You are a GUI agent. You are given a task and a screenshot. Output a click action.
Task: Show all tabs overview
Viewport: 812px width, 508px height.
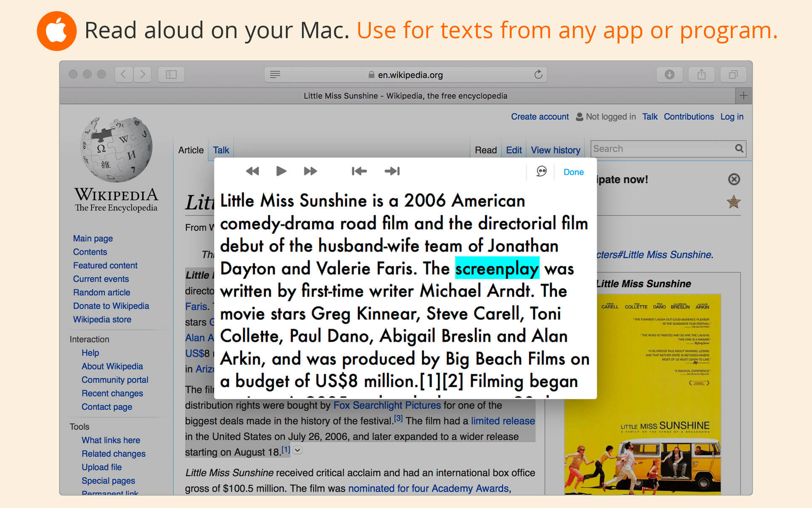pos(733,75)
